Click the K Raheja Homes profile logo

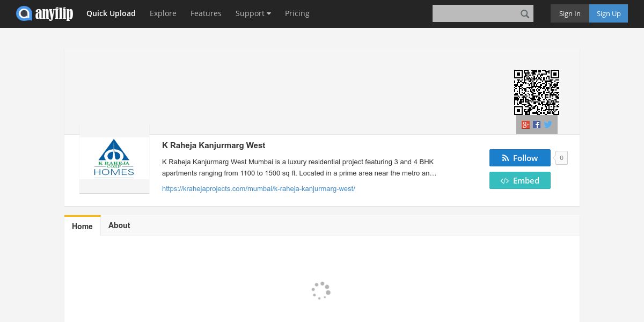[x=114, y=158]
